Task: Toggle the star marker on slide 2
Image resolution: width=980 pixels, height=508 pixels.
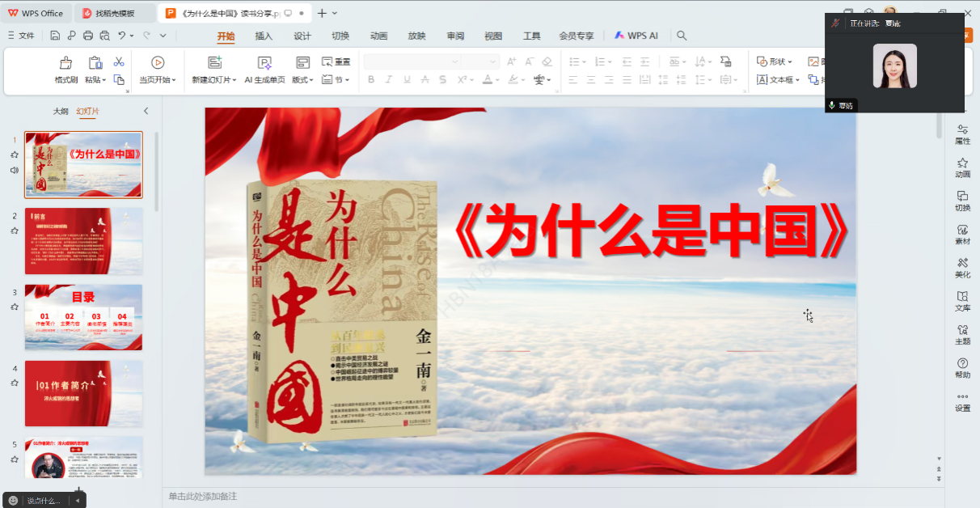Action: pyautogui.click(x=15, y=231)
